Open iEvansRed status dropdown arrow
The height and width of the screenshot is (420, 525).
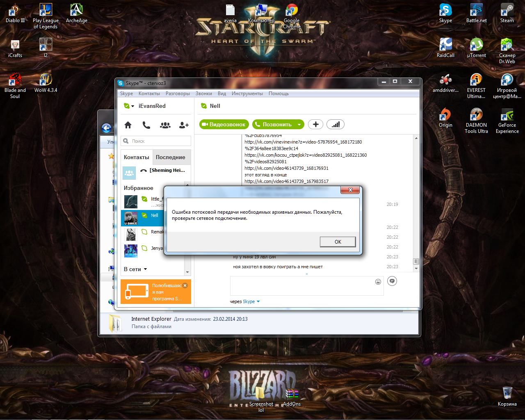point(132,106)
